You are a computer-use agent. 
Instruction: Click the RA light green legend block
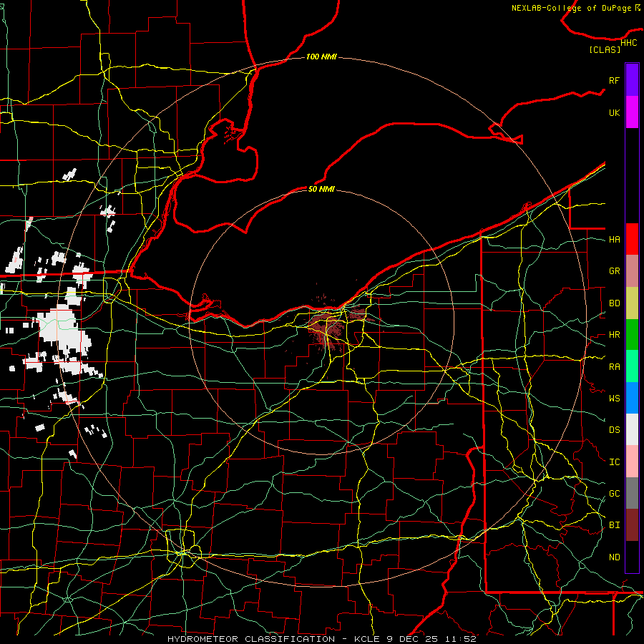tap(632, 366)
